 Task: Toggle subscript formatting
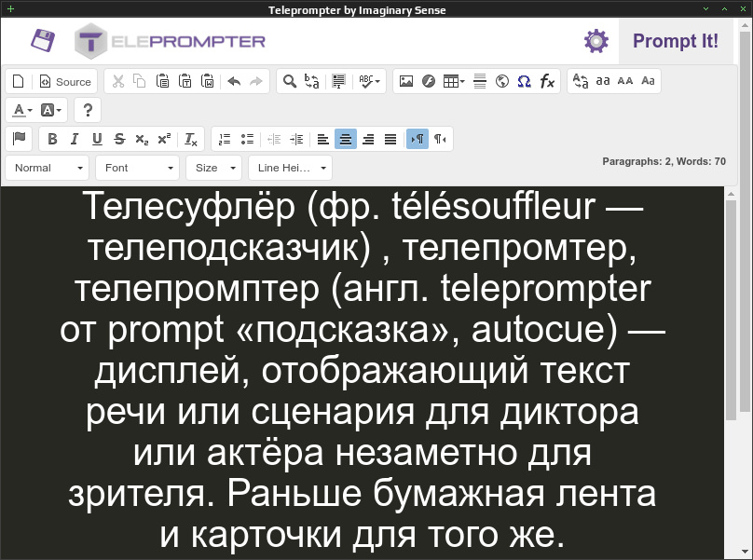point(142,139)
